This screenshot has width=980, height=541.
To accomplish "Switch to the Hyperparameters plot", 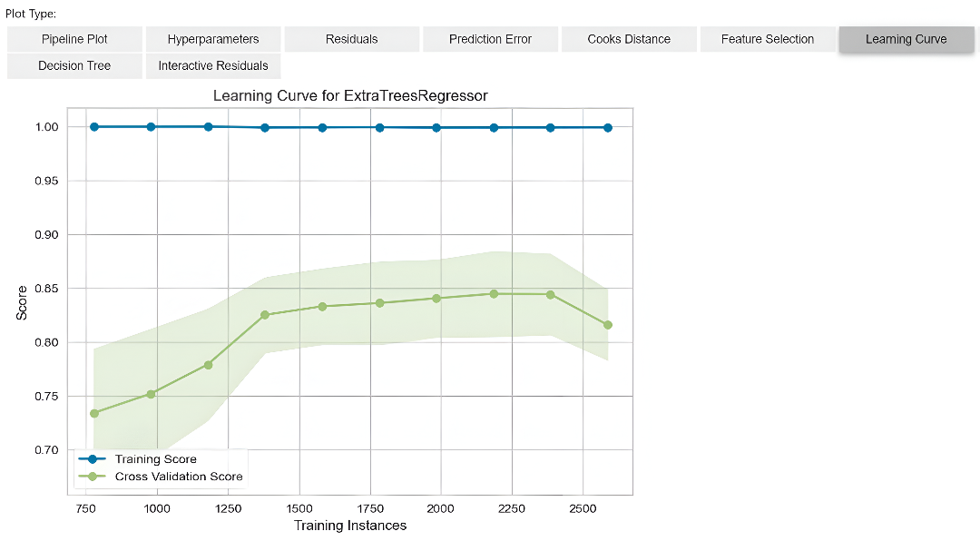I will click(x=213, y=39).
